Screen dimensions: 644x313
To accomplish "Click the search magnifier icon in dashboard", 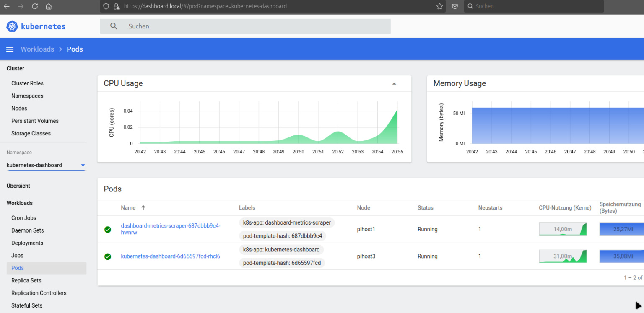I will point(114,26).
